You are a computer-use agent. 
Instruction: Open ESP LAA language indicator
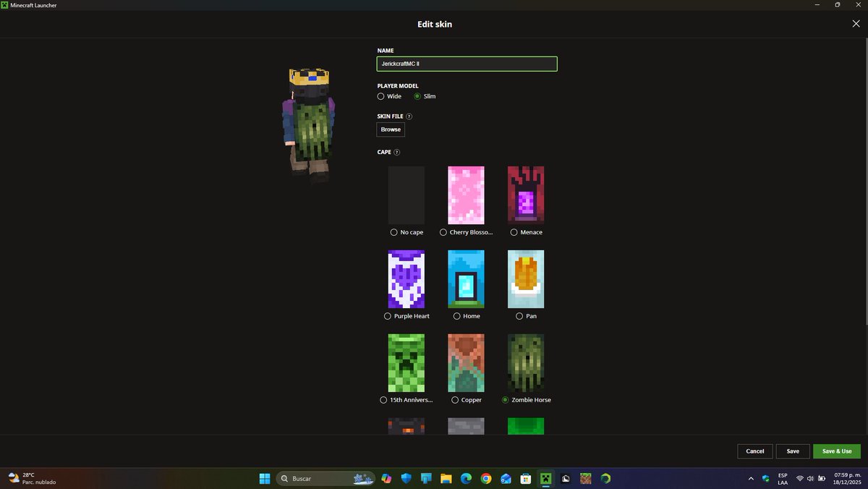click(x=783, y=478)
